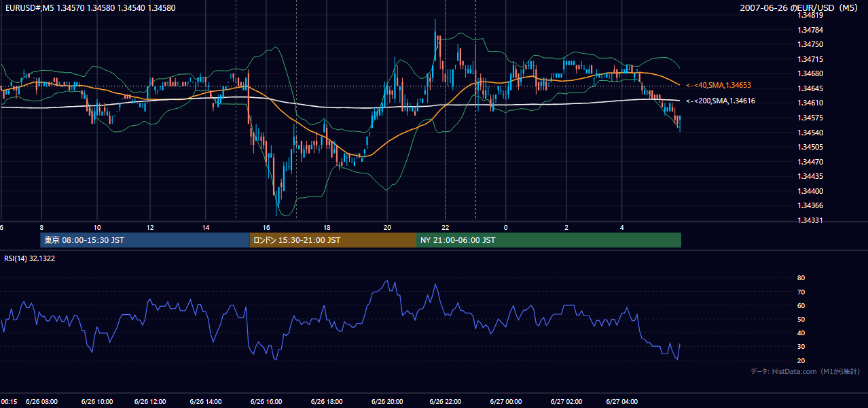Click price axis value 1.34505
Screen dimensions: 868x408
[x=811, y=147]
